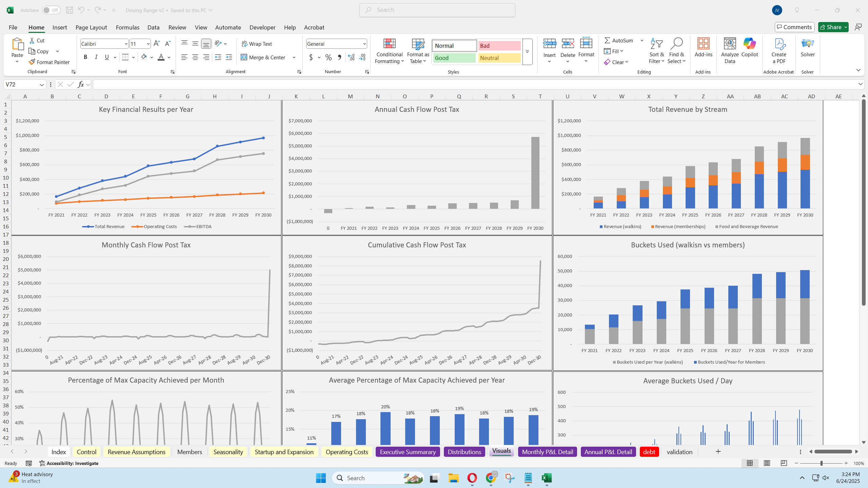Open the Comments pane button
Viewport: 868px width, 488px height.
click(x=794, y=27)
